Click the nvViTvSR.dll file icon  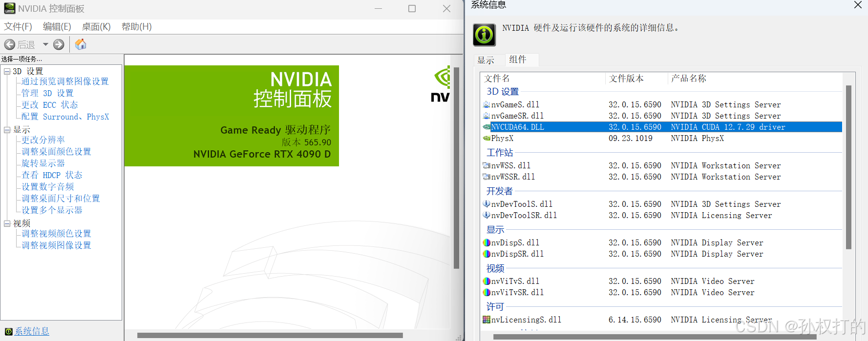coord(487,292)
